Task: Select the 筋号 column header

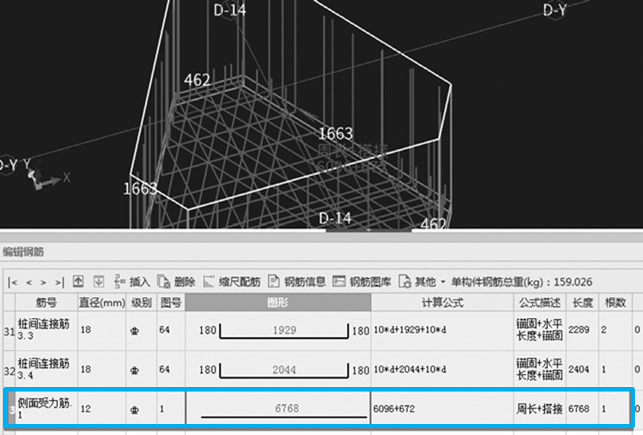Action: point(46,303)
